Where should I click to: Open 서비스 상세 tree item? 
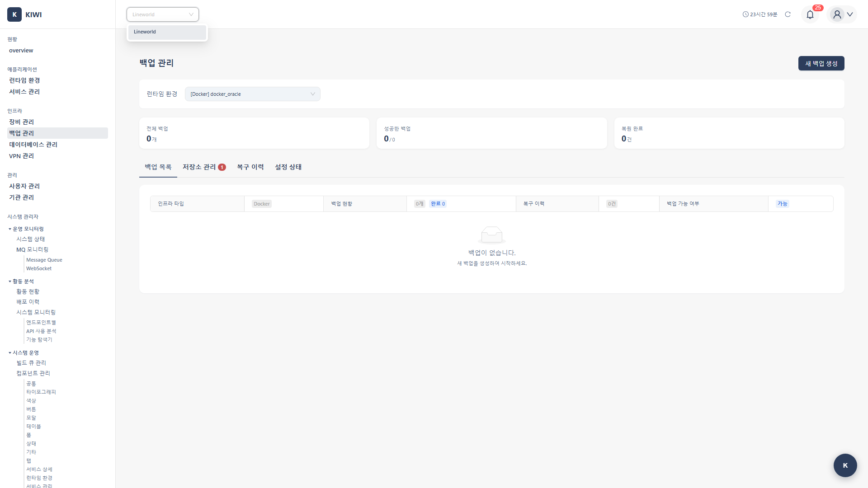point(39,469)
